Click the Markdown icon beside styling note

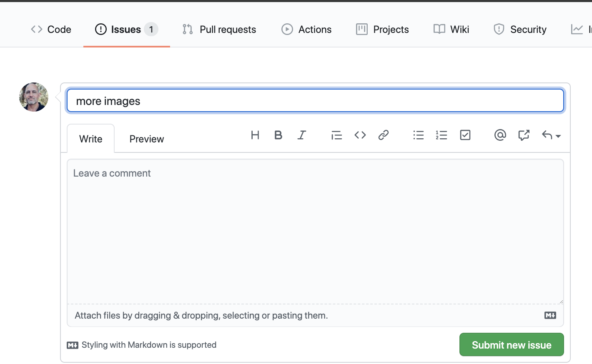click(x=73, y=345)
